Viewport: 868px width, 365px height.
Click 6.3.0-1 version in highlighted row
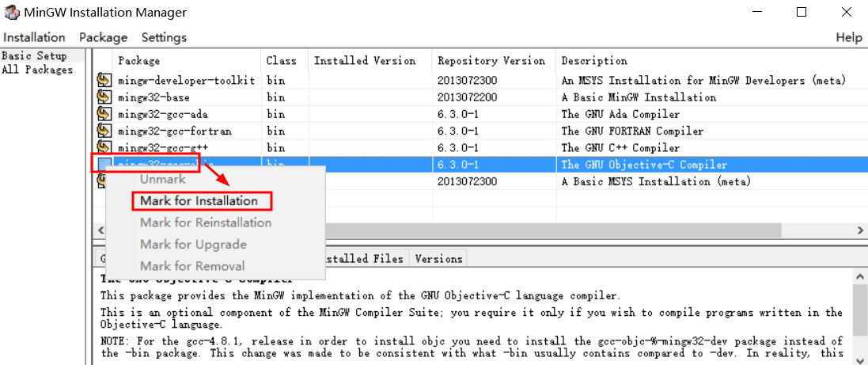click(458, 165)
